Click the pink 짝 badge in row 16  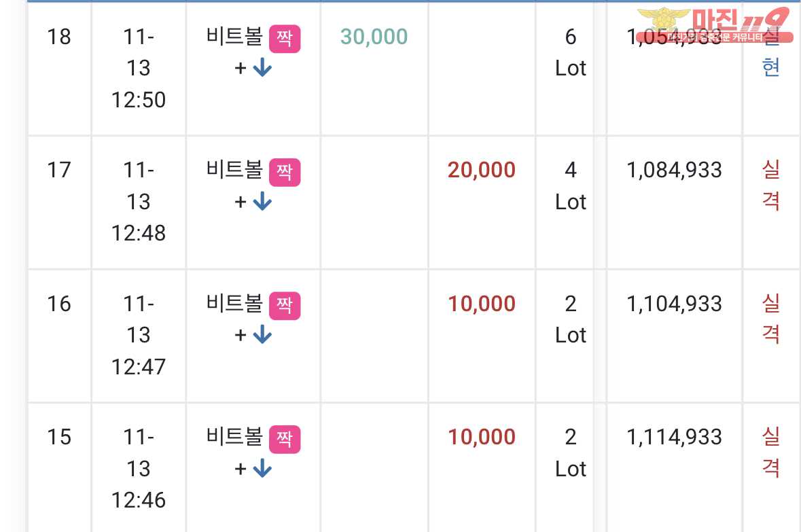285,306
